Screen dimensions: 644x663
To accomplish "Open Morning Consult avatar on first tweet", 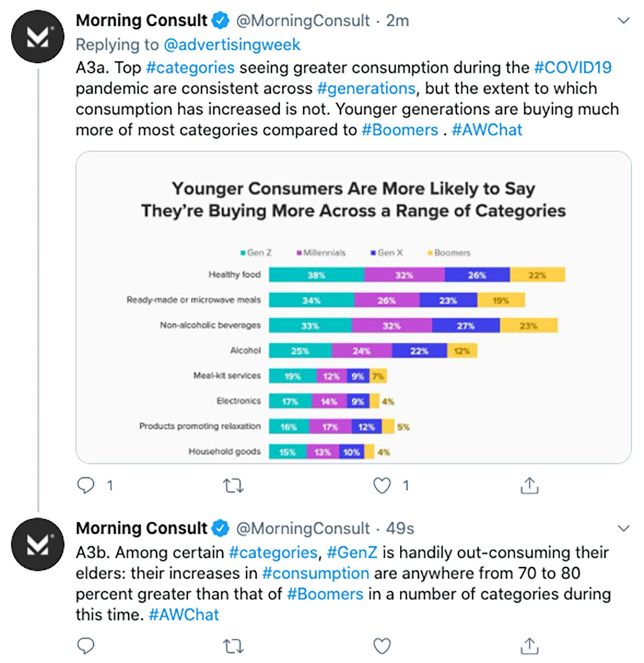I will click(38, 37).
